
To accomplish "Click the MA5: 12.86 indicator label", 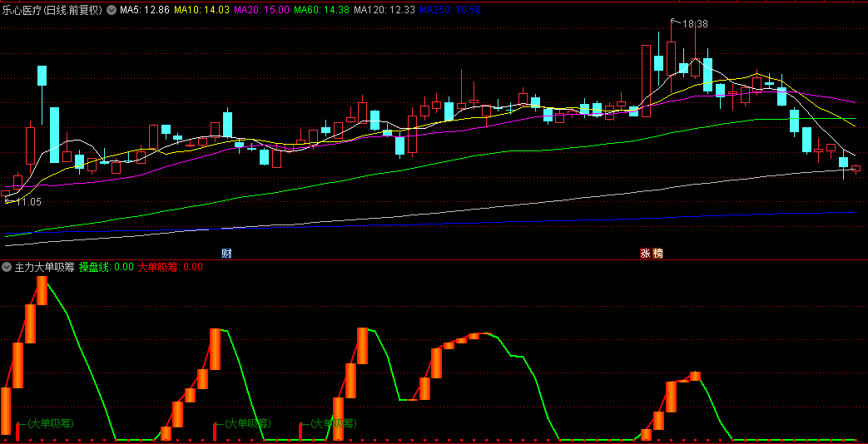I will pos(145,9).
